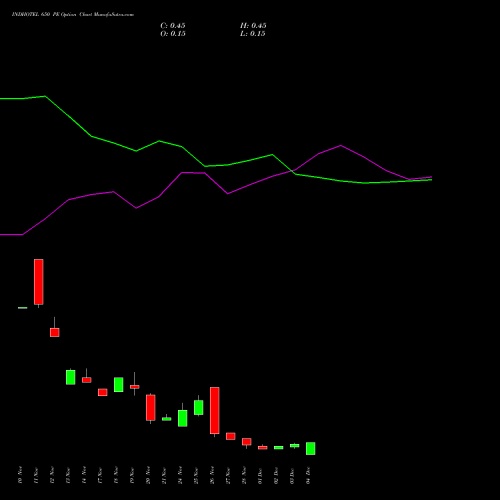This screenshot has width=500, height=500.
Task: Click the 24 Nov date label
Action: [180, 475]
